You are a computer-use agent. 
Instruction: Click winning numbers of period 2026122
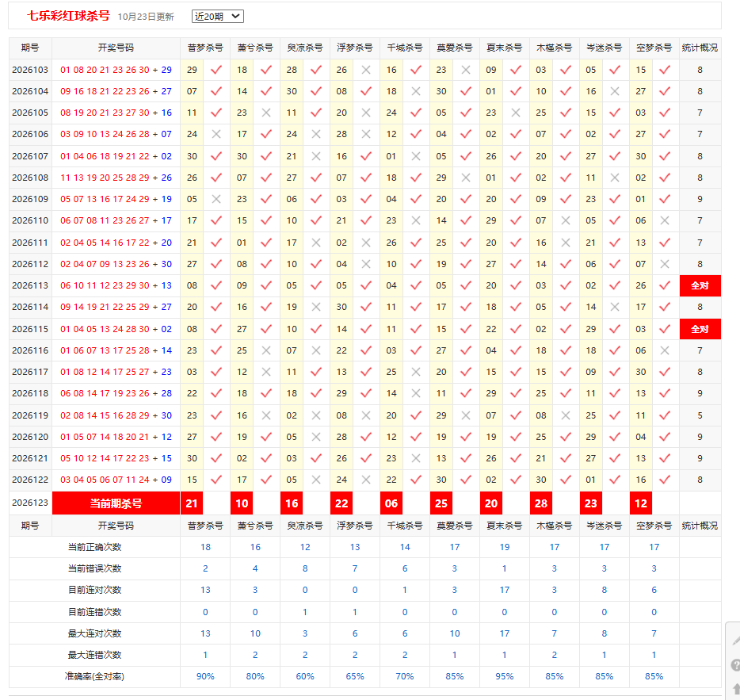[x=116, y=480]
